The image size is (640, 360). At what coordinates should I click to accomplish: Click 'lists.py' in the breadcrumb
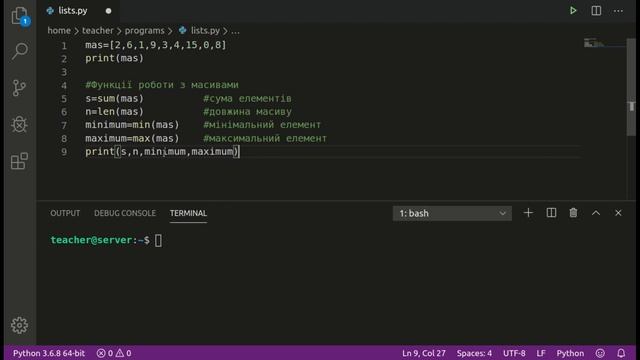(x=205, y=31)
